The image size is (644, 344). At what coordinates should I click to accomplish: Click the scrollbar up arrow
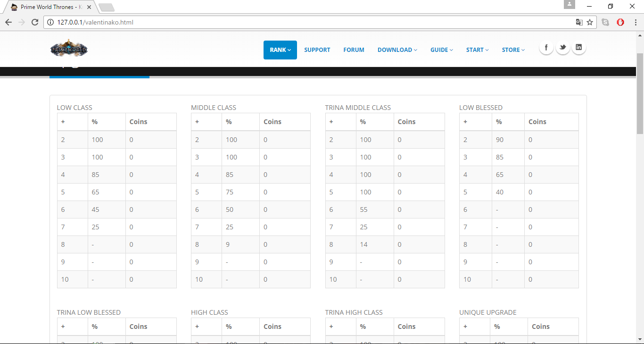pos(640,35)
